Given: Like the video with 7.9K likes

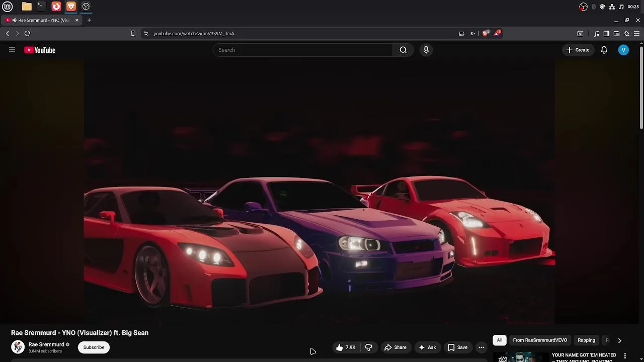Looking at the screenshot, I should click(346, 347).
